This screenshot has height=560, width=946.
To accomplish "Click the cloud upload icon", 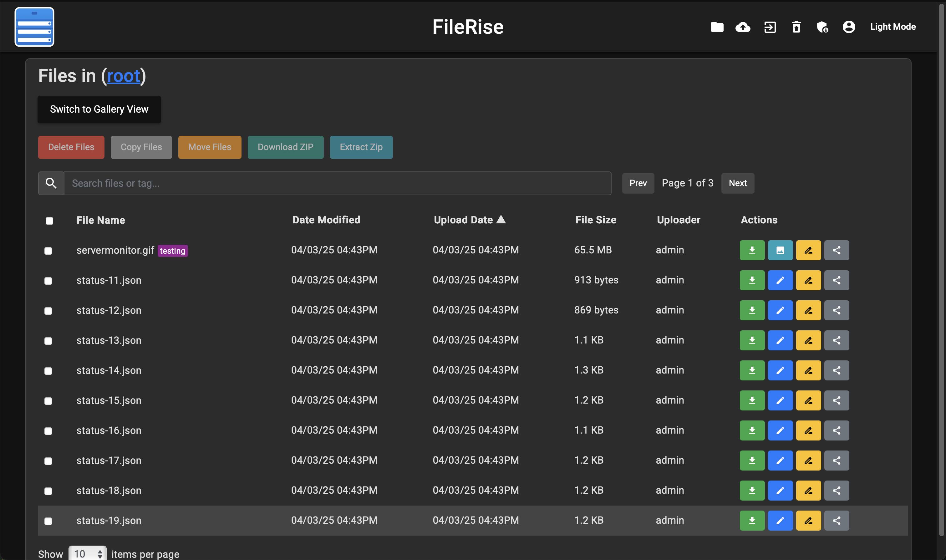I will click(x=743, y=27).
